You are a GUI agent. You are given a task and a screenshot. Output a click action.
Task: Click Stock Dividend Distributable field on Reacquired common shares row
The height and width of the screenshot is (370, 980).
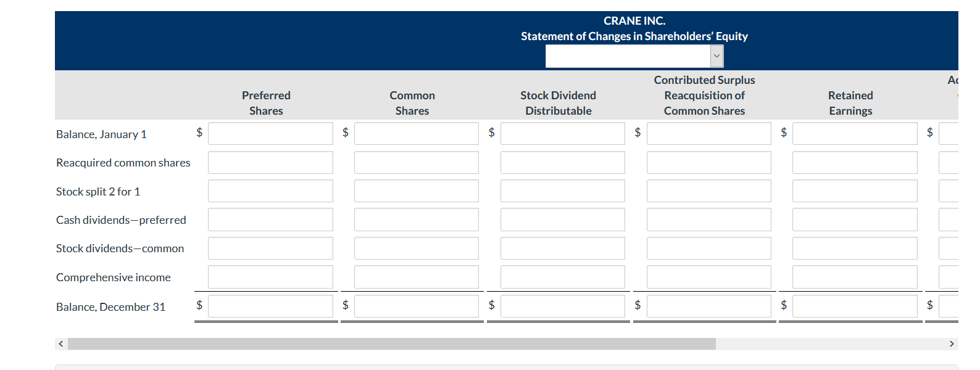coord(563,162)
